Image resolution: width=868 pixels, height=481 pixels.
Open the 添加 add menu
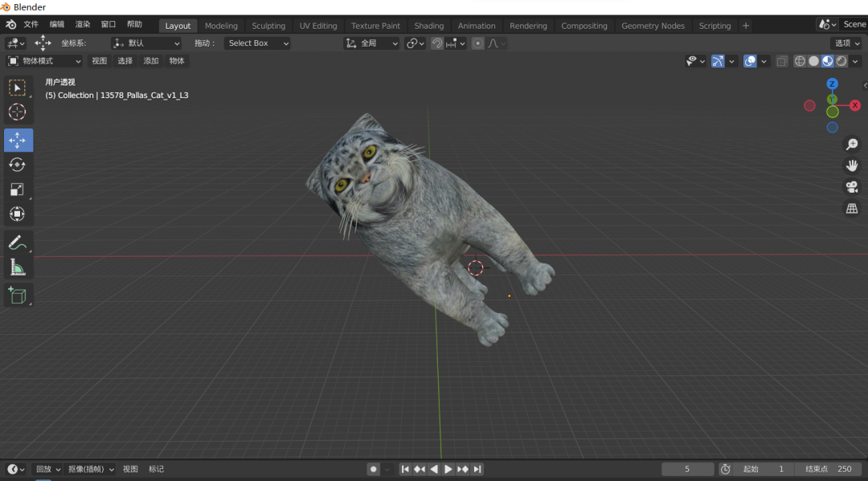[150, 61]
